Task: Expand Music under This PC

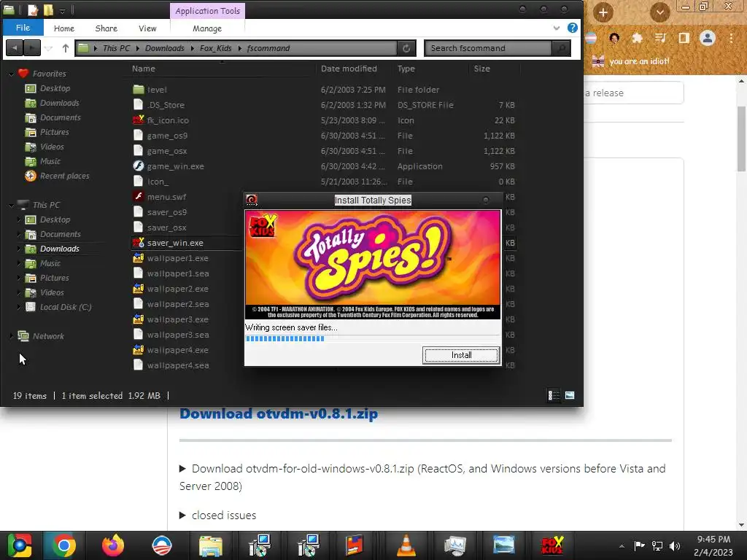Action: (18, 263)
